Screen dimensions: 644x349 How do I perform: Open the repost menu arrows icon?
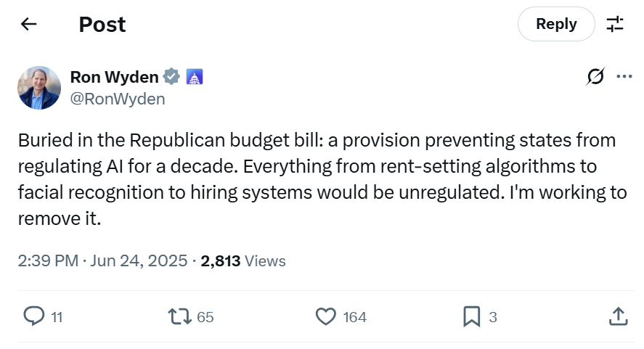point(179,316)
